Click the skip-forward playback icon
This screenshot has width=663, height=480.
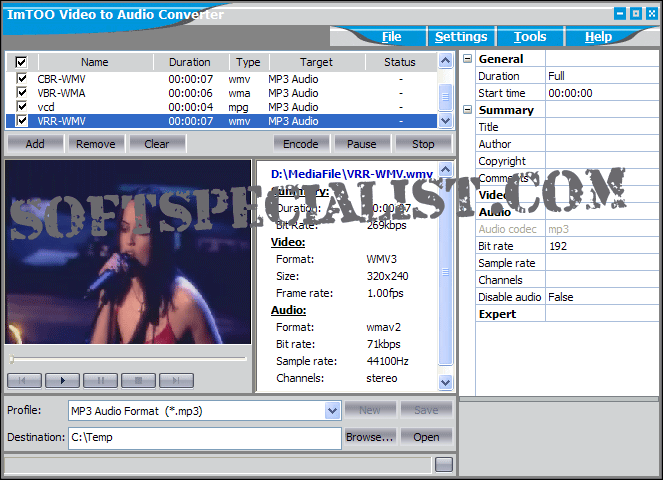pos(176,380)
